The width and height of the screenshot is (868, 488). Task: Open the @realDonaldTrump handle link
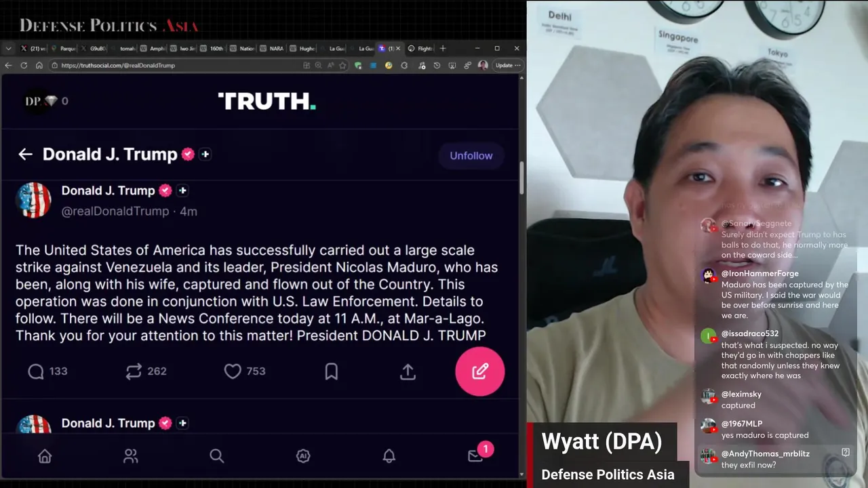coord(115,211)
